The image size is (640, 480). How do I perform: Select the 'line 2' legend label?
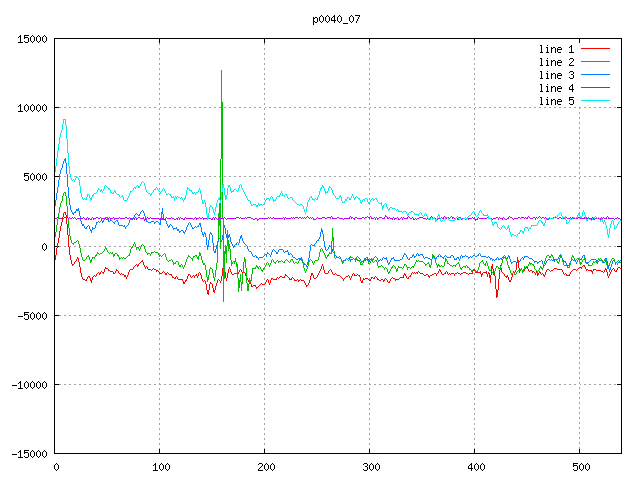(557, 62)
